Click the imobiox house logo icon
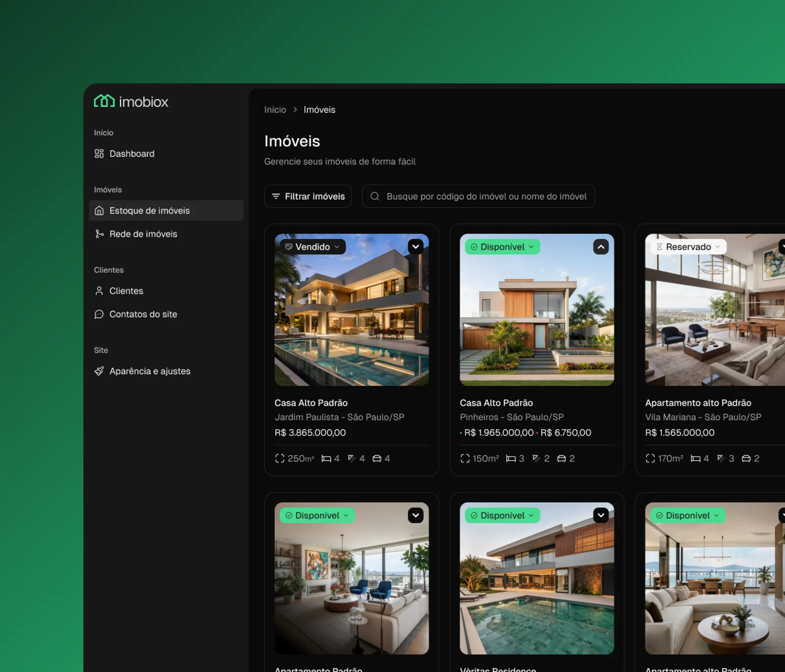785x672 pixels. (105, 101)
